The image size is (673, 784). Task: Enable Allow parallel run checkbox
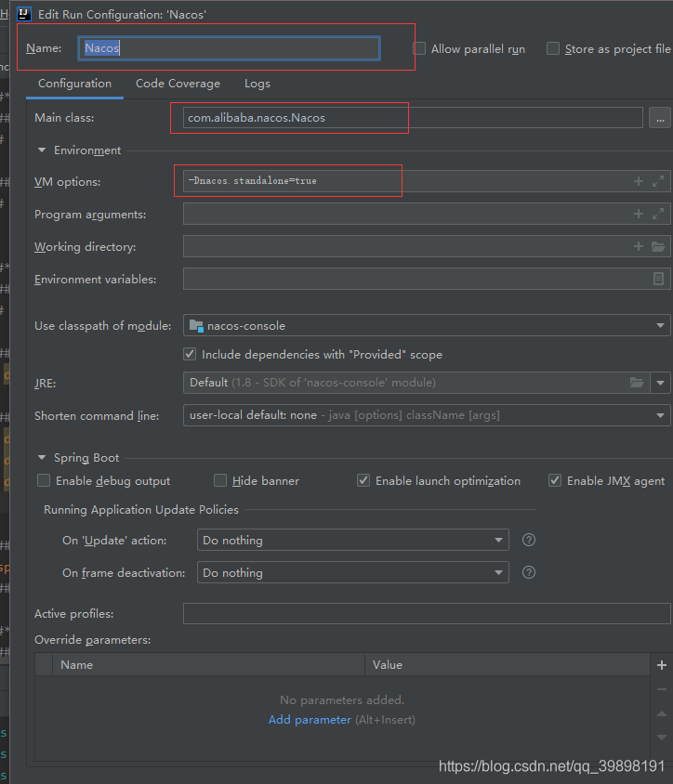[x=419, y=48]
